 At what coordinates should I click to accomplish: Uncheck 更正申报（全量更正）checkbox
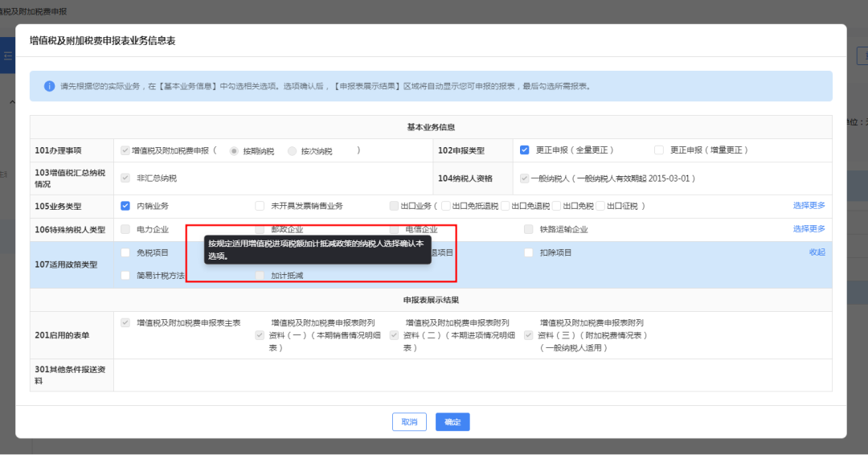[524, 150]
